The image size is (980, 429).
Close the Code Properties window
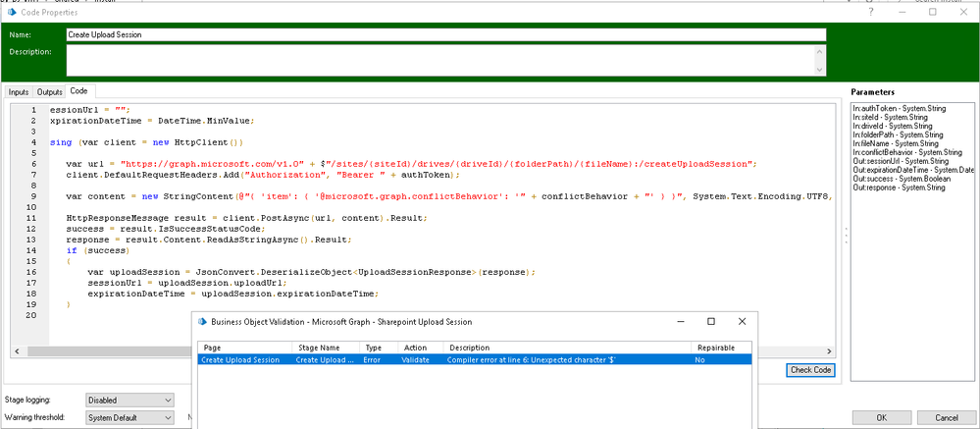point(962,12)
